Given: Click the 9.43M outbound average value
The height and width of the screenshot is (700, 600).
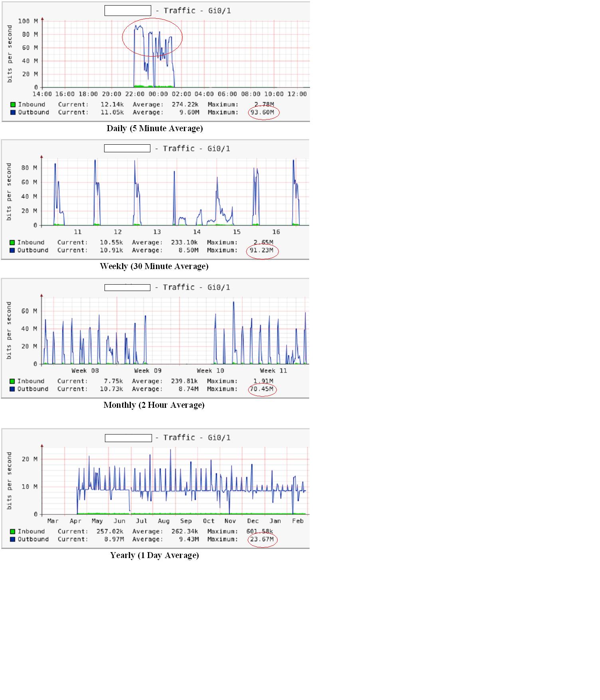Looking at the screenshot, I should (x=189, y=539).
